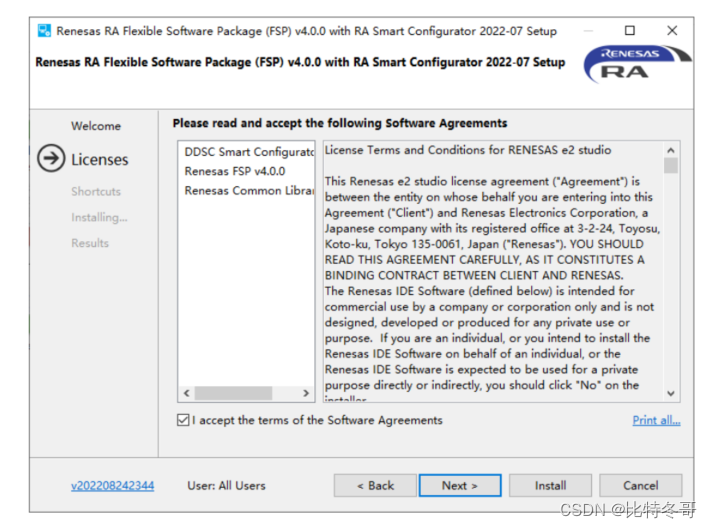
Task: Click down arrow of license text scrollbar
Action: [671, 393]
